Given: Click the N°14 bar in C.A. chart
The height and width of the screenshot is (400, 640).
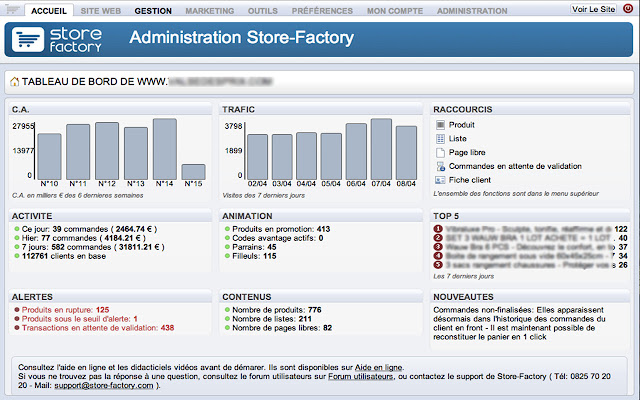Looking at the screenshot, I should (x=164, y=148).
